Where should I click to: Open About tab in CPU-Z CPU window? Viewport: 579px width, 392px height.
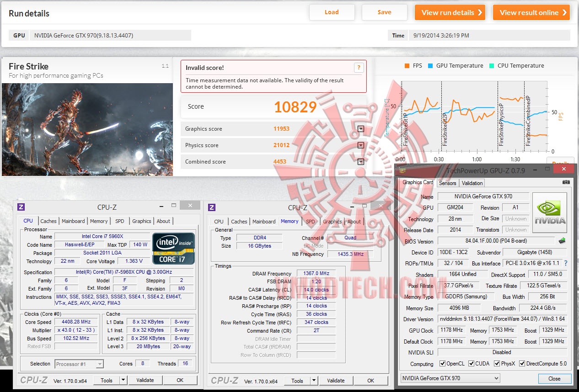pyautogui.click(x=163, y=221)
